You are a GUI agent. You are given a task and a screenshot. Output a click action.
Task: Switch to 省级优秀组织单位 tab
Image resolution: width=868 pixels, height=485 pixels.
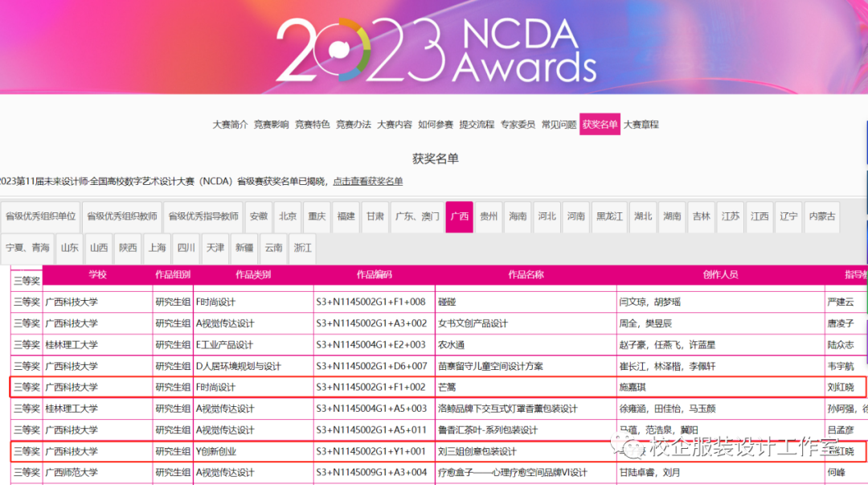40,216
